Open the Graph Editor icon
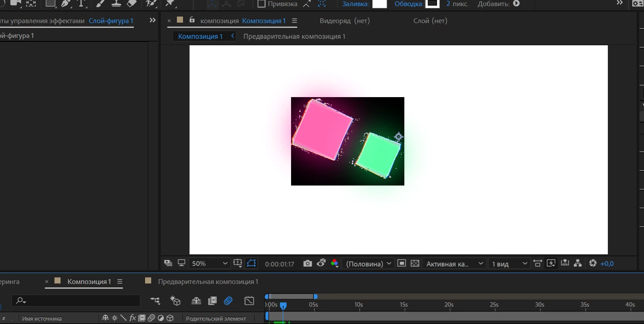Viewport: 644px width, 324px height. point(249,300)
